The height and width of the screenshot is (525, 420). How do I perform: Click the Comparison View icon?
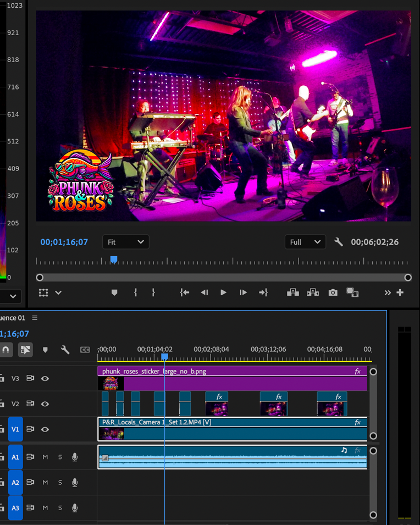pos(352,292)
